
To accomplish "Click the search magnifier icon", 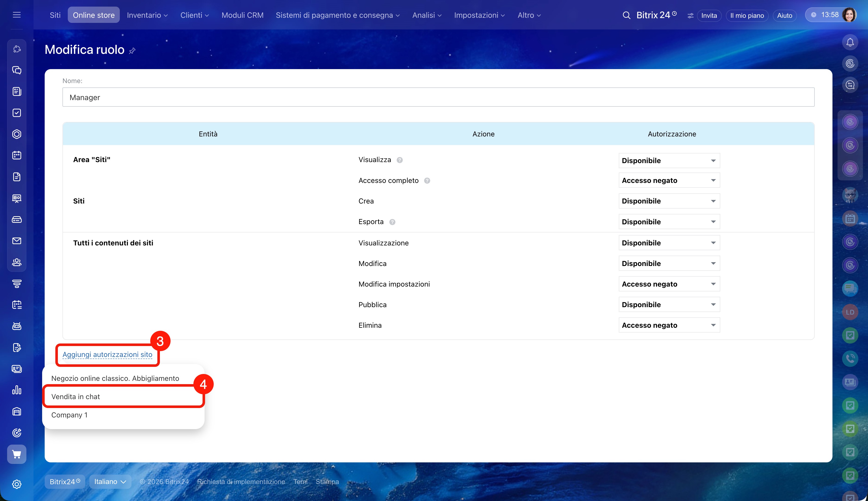I will tap(626, 15).
